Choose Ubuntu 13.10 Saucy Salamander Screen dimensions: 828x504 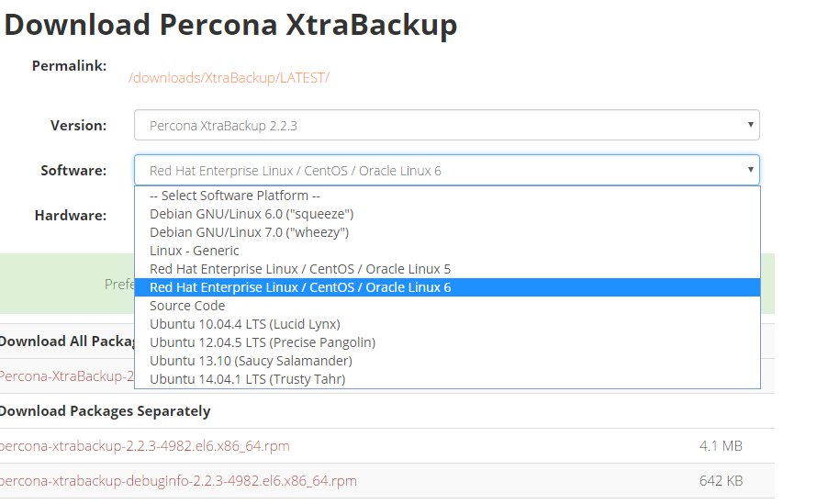point(447,361)
